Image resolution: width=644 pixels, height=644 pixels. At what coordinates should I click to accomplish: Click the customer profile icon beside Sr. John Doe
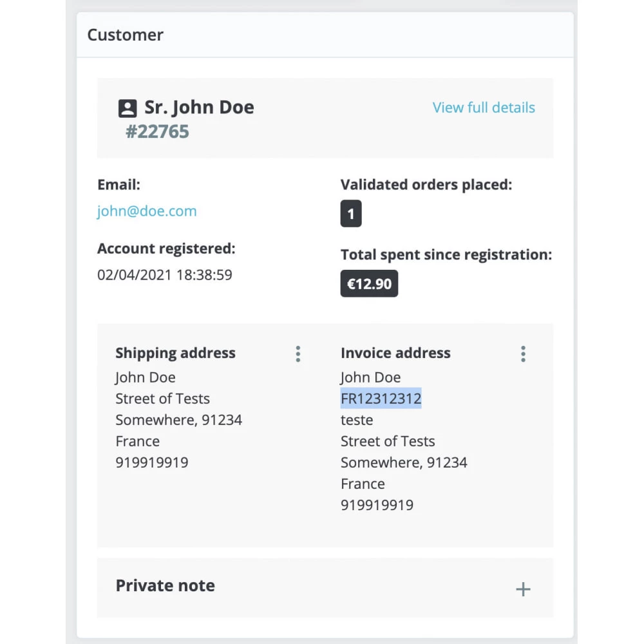point(128,108)
